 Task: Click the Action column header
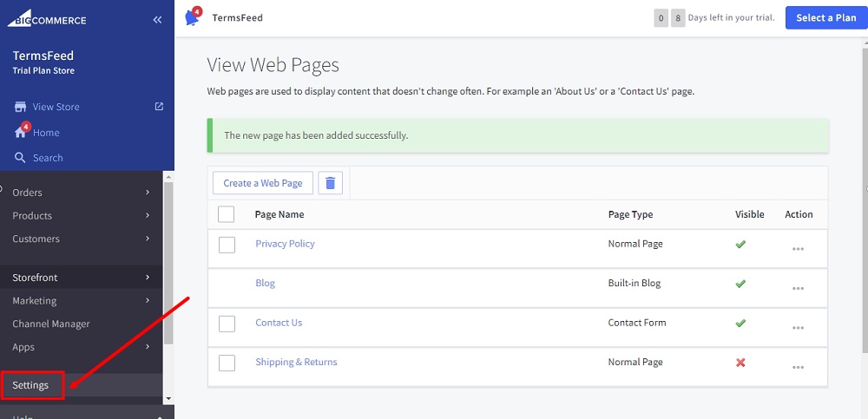[x=799, y=214]
